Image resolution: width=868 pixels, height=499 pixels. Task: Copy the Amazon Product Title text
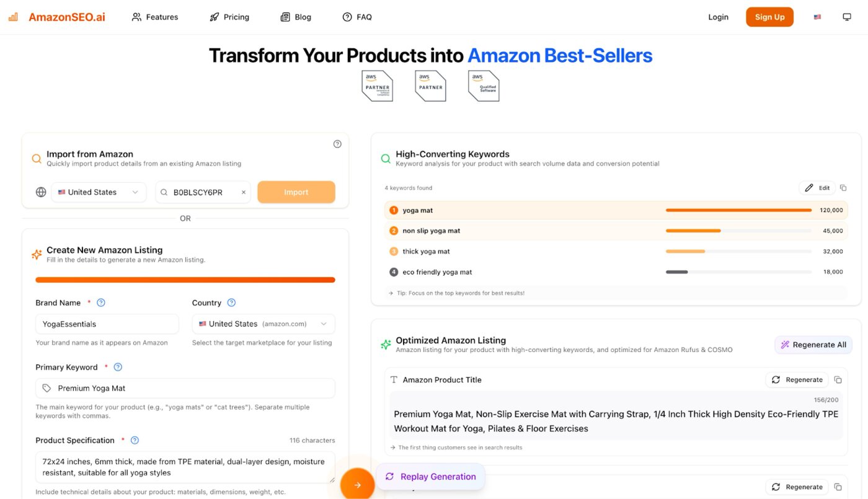838,380
